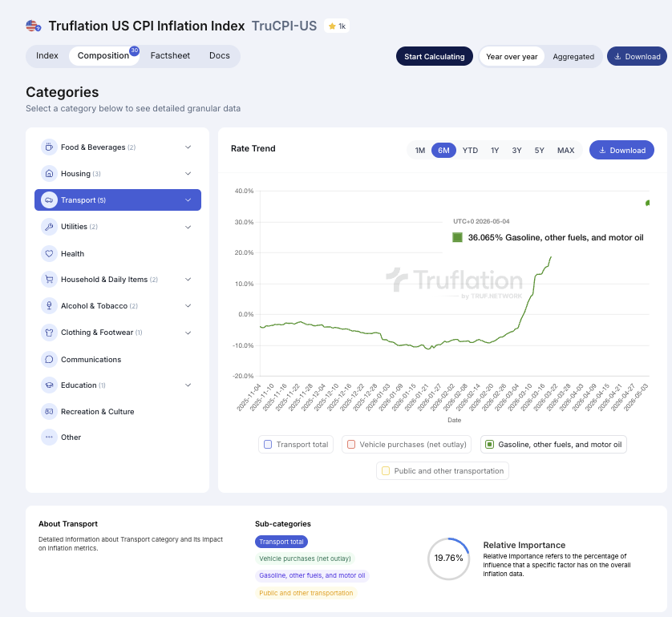Screen dimensions: 672x617
Task: Click the Utilities wrench icon
Action: (49, 227)
